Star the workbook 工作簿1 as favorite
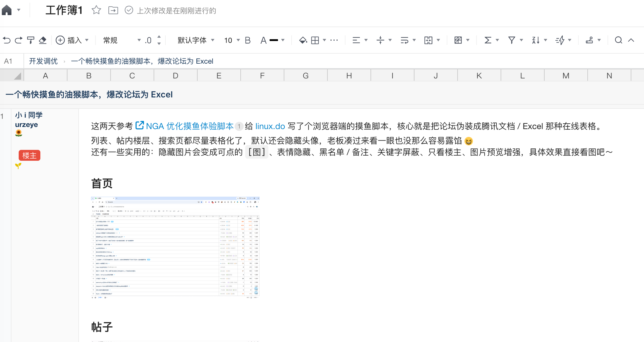 [96, 10]
